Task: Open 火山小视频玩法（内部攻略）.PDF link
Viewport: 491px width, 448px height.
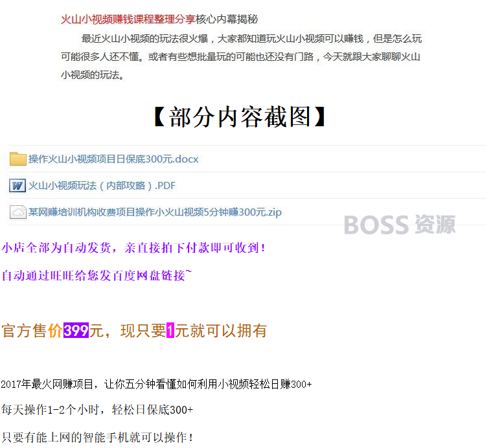Action: 102,186
